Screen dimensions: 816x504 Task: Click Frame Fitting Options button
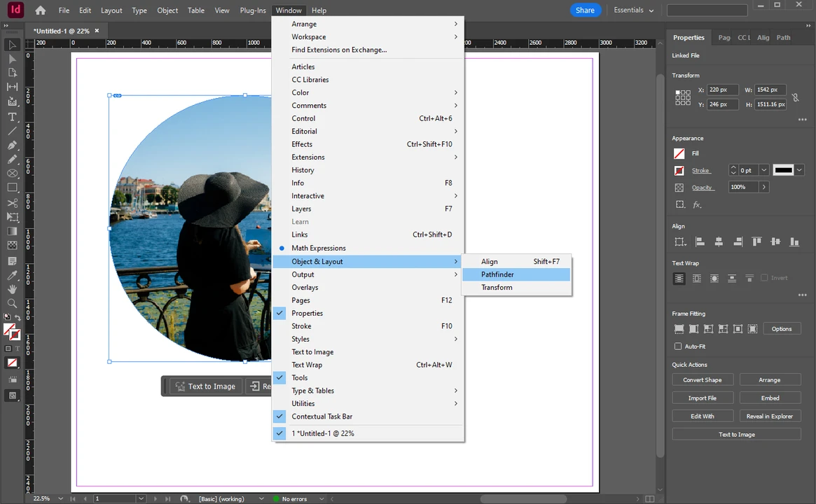point(782,329)
